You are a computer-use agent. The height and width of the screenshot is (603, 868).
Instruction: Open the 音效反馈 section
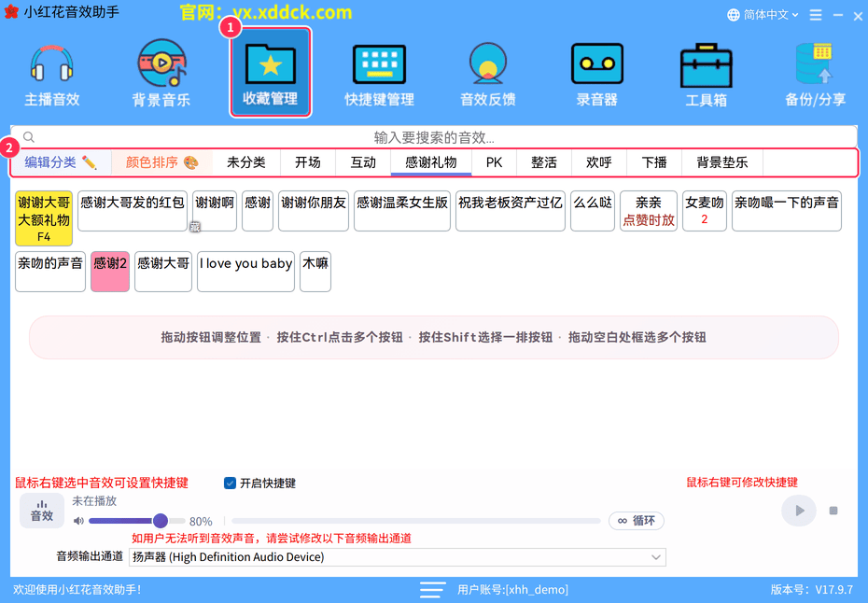click(488, 75)
